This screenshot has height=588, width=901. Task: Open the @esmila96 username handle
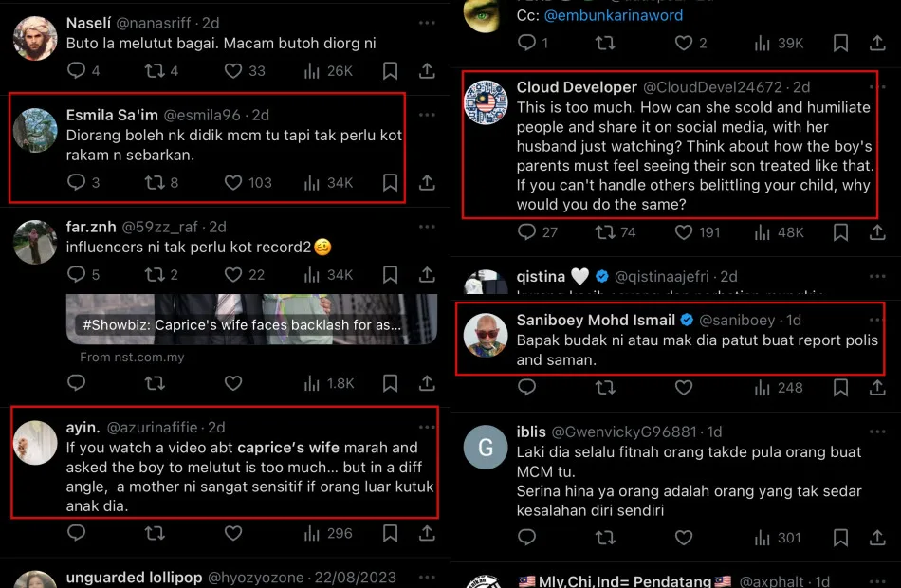coord(202,115)
